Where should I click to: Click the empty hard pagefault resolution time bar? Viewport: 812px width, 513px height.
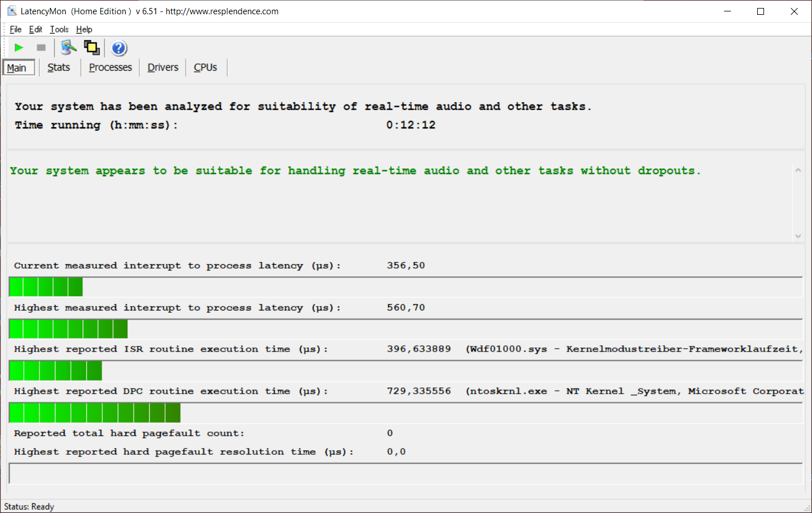(406, 474)
